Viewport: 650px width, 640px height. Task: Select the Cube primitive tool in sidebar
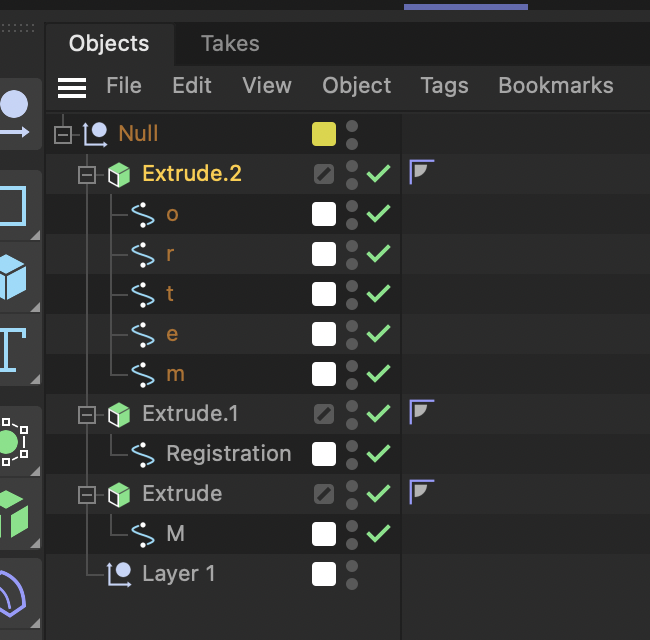(x=12, y=277)
